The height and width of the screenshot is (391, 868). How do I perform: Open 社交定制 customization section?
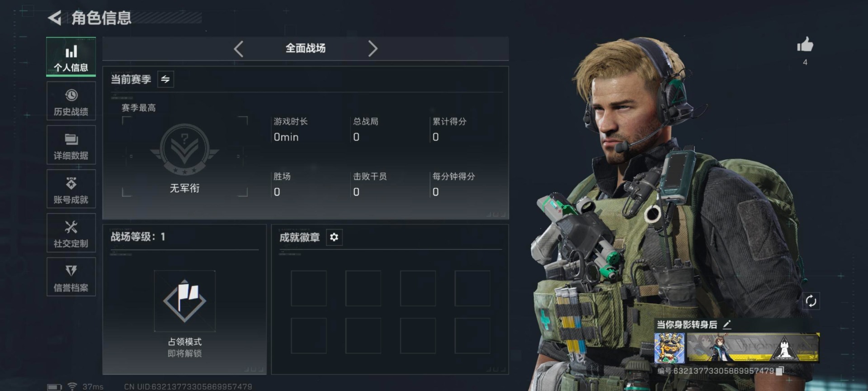pos(71,233)
